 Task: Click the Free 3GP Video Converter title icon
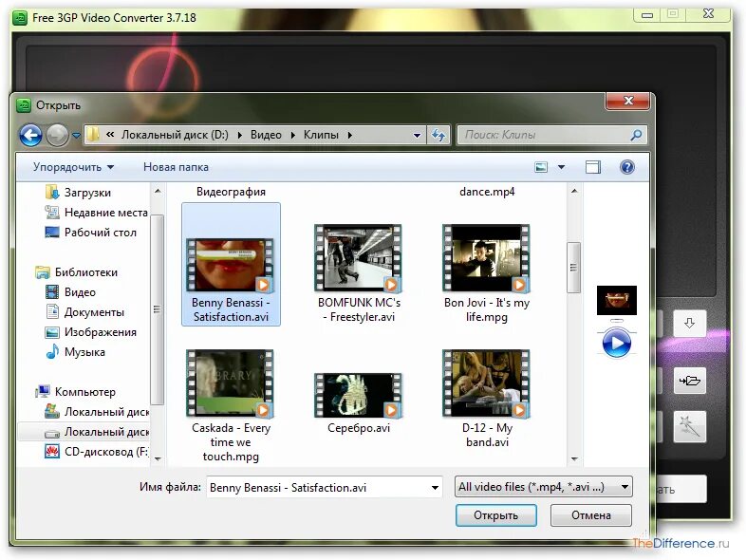click(20, 18)
